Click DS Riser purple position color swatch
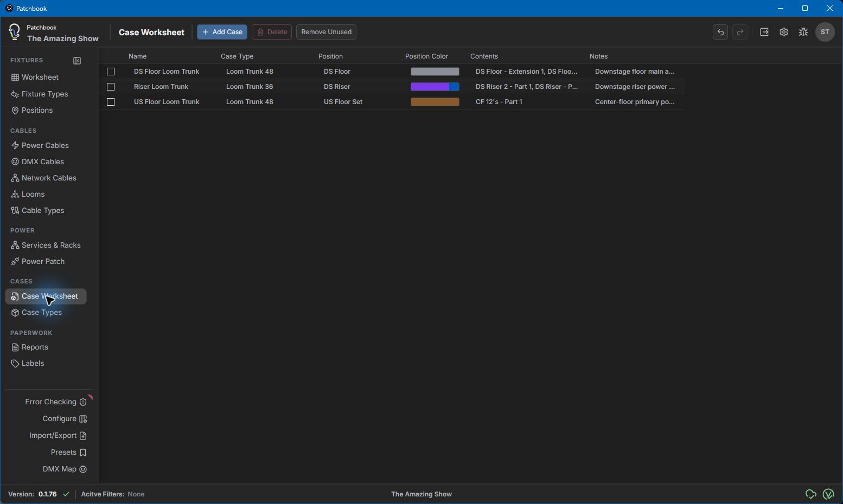The width and height of the screenshot is (843, 504). (x=435, y=87)
